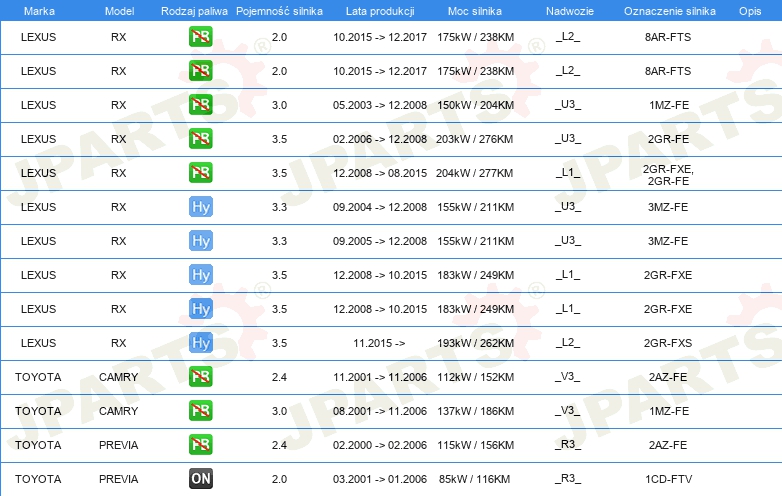Image resolution: width=782 pixels, height=496 pixels.
Task: Click the '3.0' capacity cell in the Lexus 05.2003 row
Action: click(x=279, y=105)
